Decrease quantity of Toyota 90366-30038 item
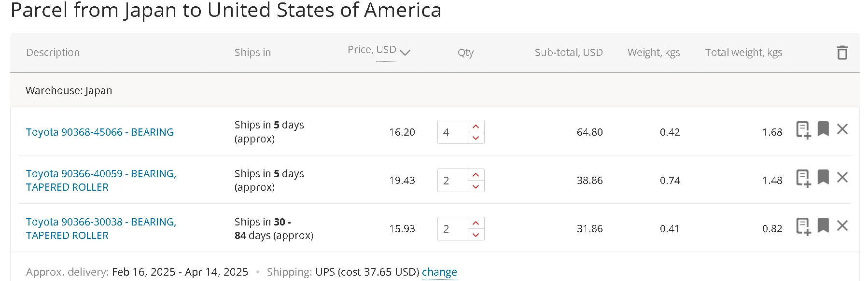Screen dimensions: 868x281 [476, 235]
